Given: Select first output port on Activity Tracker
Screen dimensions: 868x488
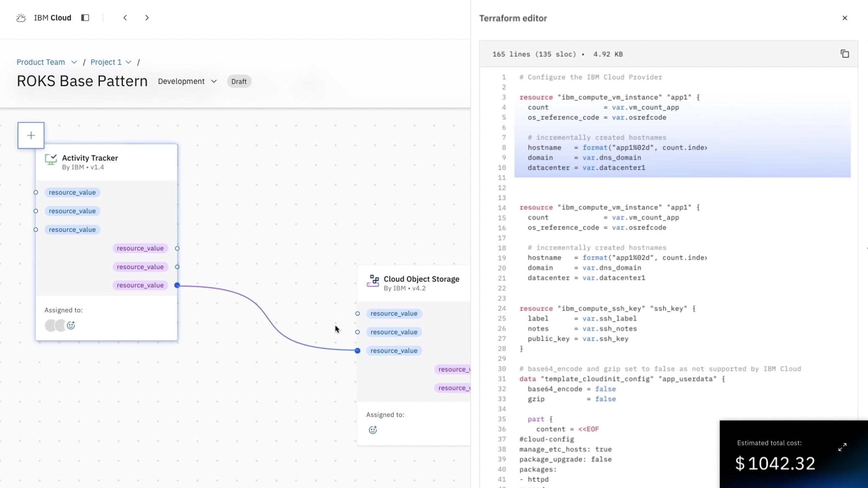Looking at the screenshot, I should pos(177,248).
